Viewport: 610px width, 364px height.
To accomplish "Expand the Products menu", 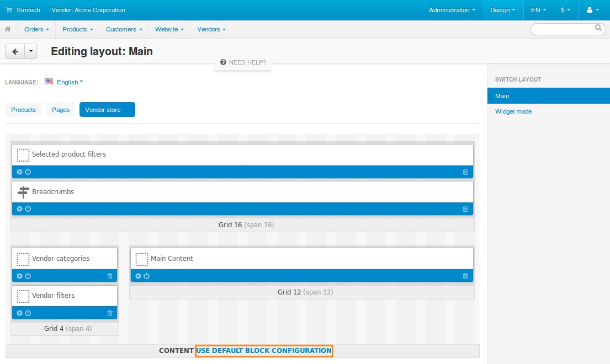I will pos(78,29).
